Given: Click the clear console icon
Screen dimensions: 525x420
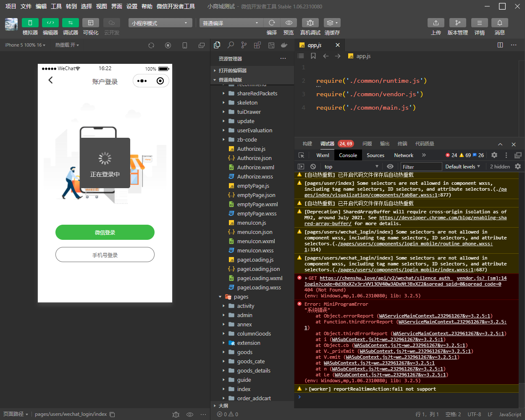Looking at the screenshot, I should 313,166.
